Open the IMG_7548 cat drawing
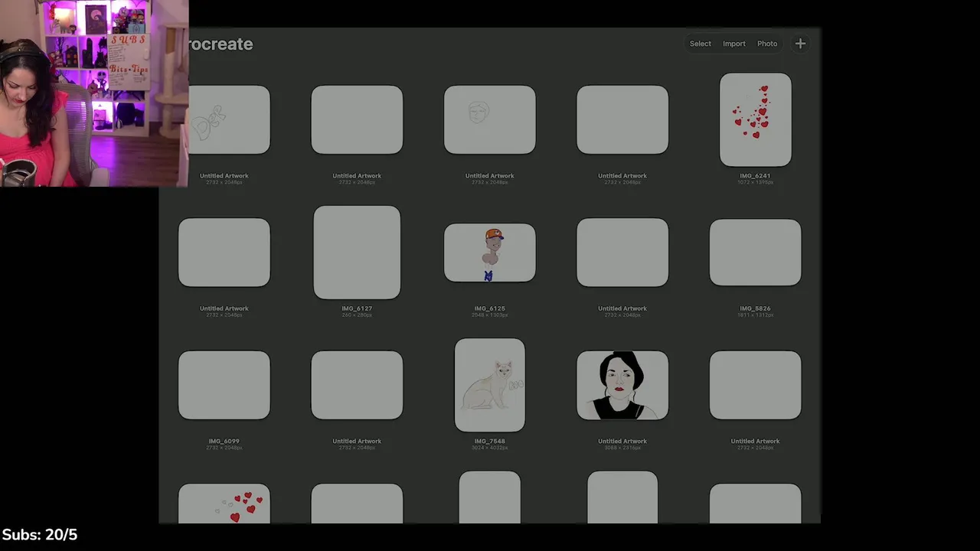The width and height of the screenshot is (980, 551). click(490, 385)
